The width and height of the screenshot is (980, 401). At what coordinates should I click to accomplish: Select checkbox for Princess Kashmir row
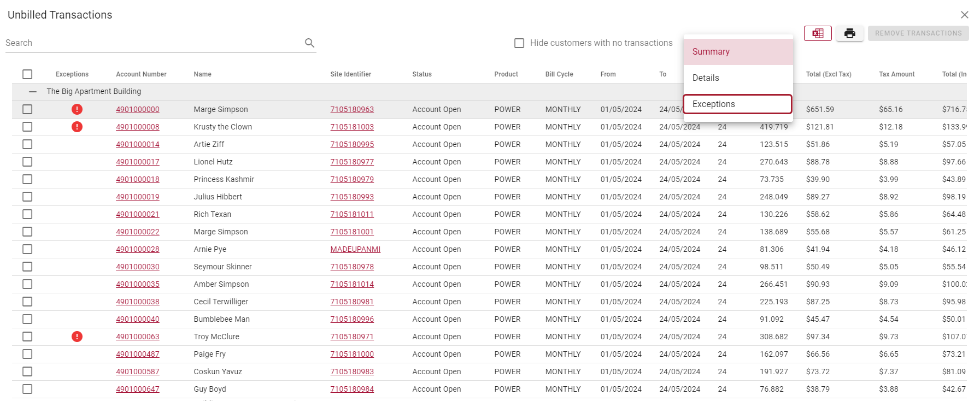coord(27,179)
